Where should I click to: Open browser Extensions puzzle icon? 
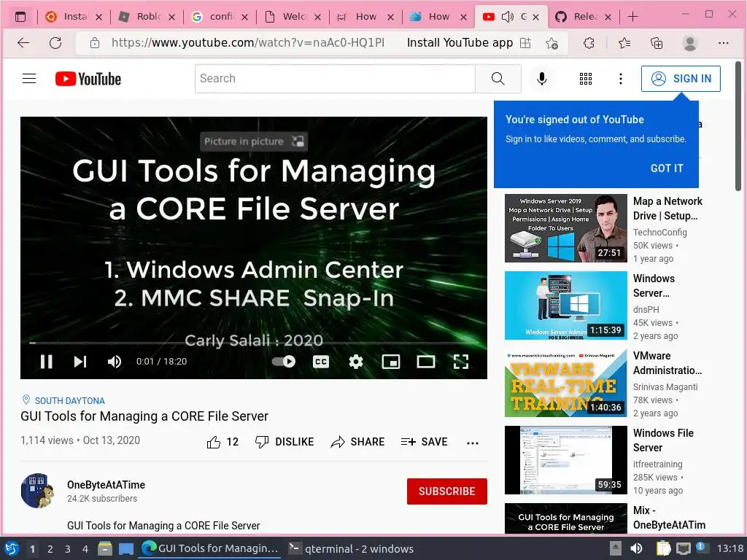589,43
